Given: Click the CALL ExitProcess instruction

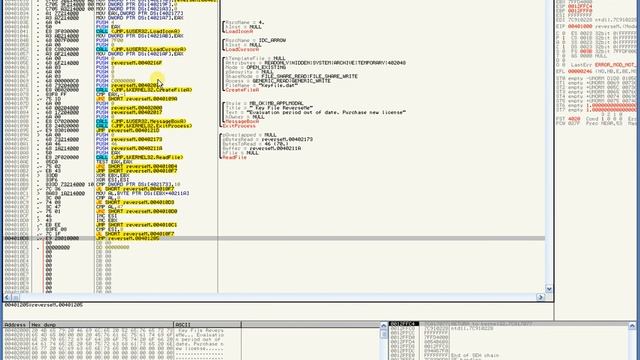Looking at the screenshot, I should click(144, 126).
